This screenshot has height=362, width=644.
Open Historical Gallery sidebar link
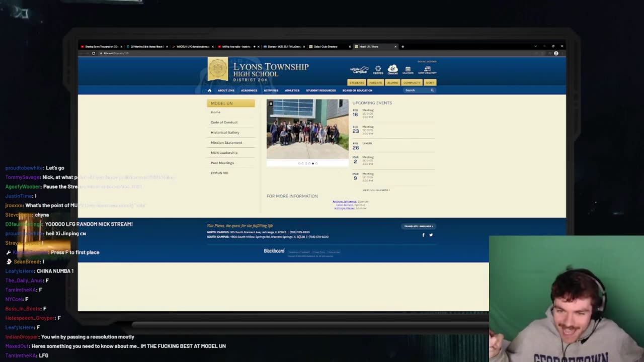(225, 132)
